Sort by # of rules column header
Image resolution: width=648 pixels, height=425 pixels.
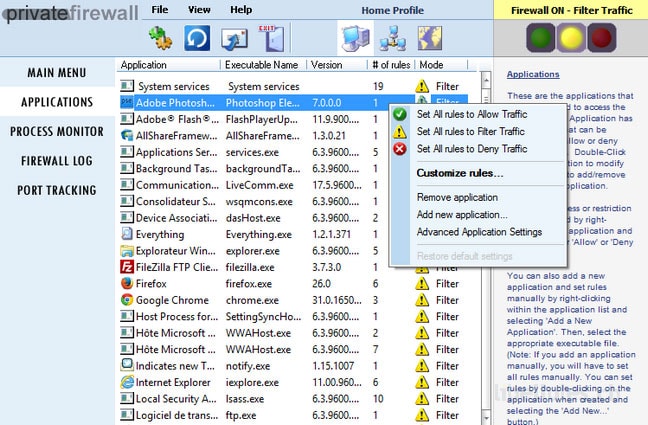[x=391, y=65]
